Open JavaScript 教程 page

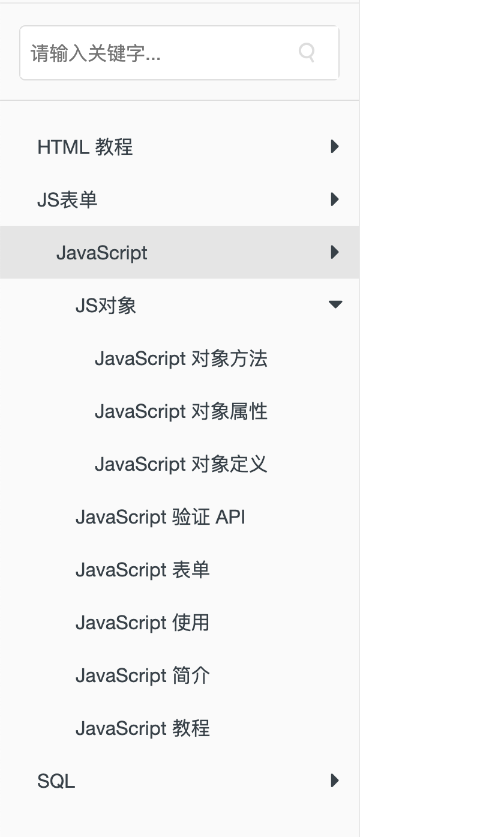(143, 728)
